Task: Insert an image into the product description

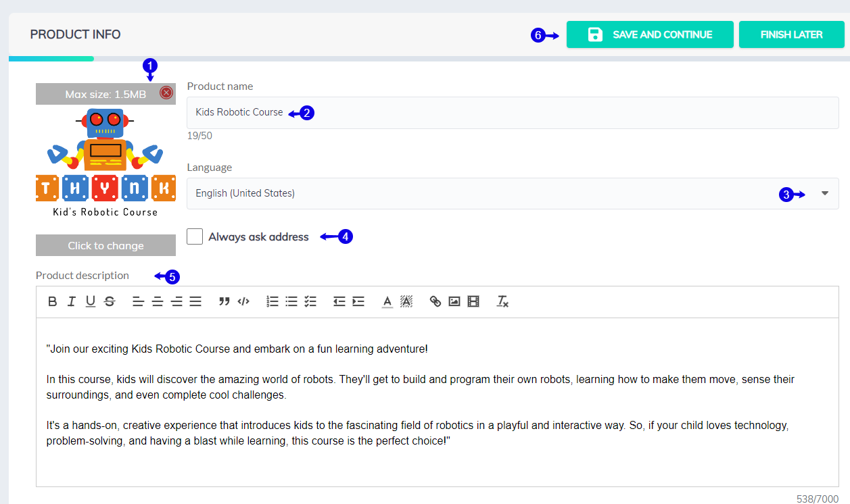Action: [x=454, y=301]
